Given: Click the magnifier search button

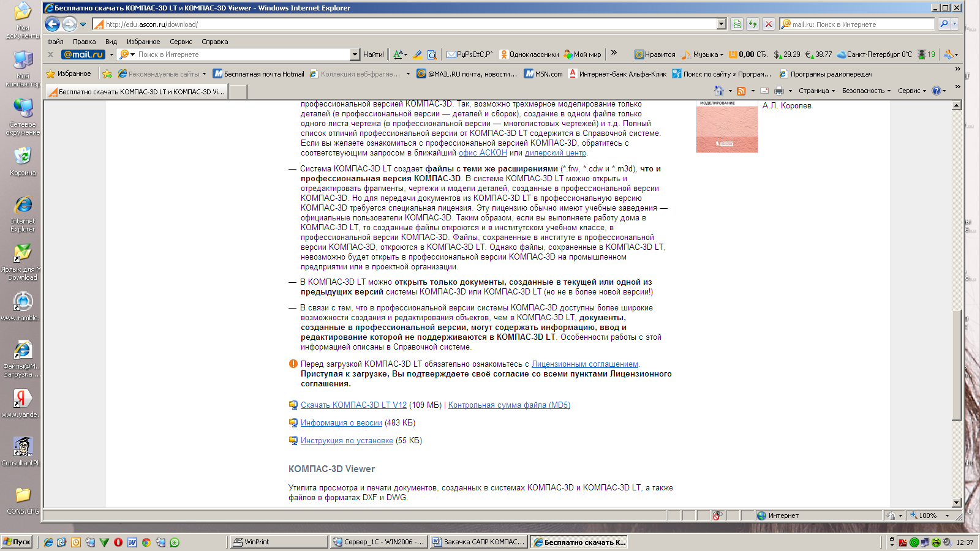Looking at the screenshot, I should point(944,24).
